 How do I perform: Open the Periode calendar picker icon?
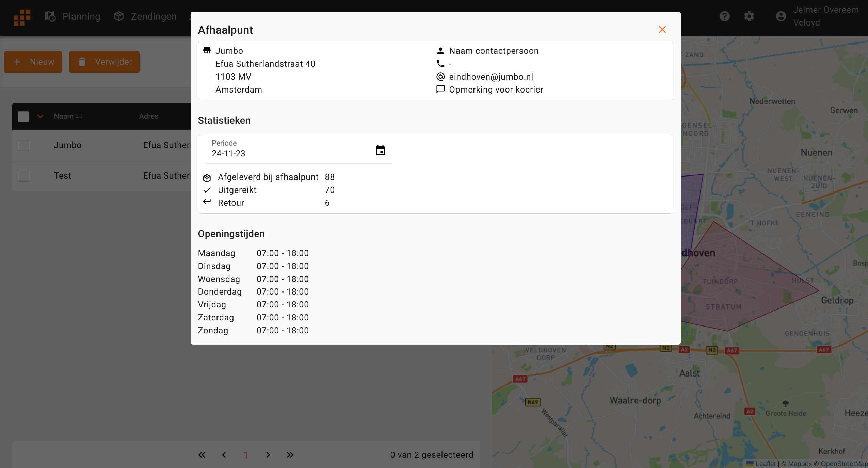(380, 150)
